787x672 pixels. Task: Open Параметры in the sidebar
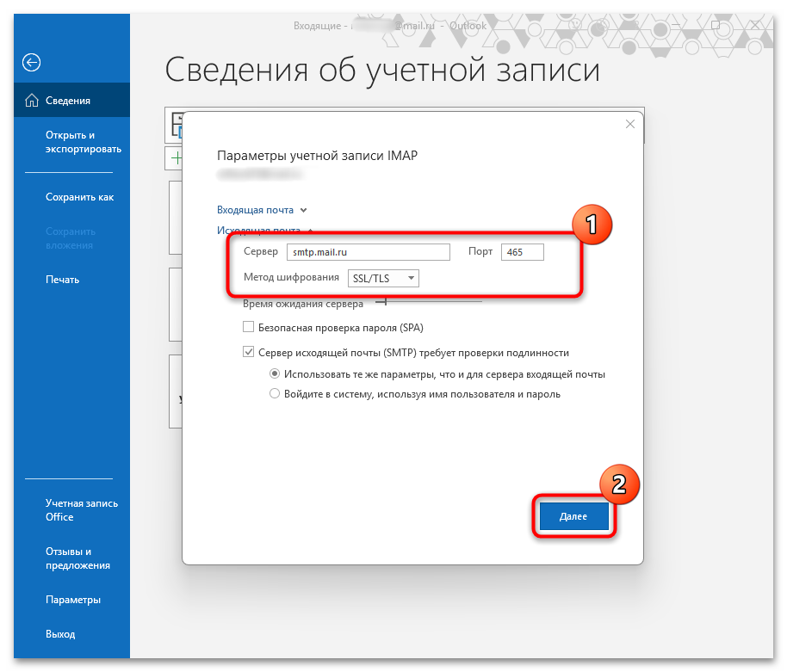(x=73, y=600)
